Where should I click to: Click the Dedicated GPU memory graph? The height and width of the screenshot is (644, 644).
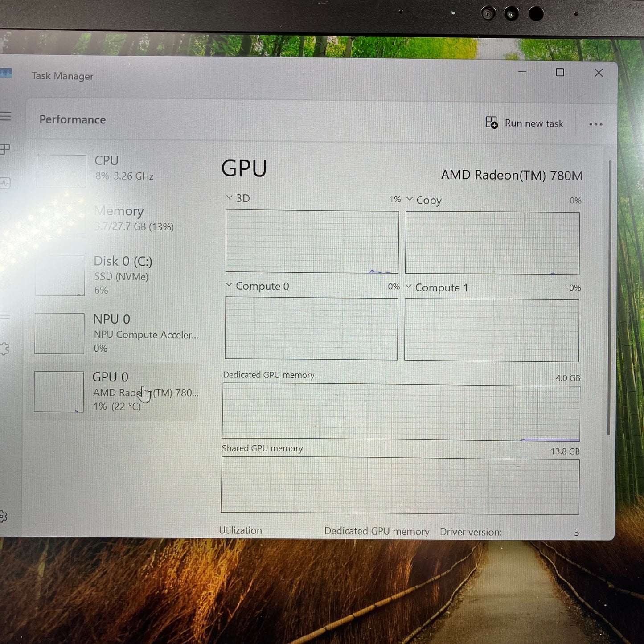coord(400,411)
